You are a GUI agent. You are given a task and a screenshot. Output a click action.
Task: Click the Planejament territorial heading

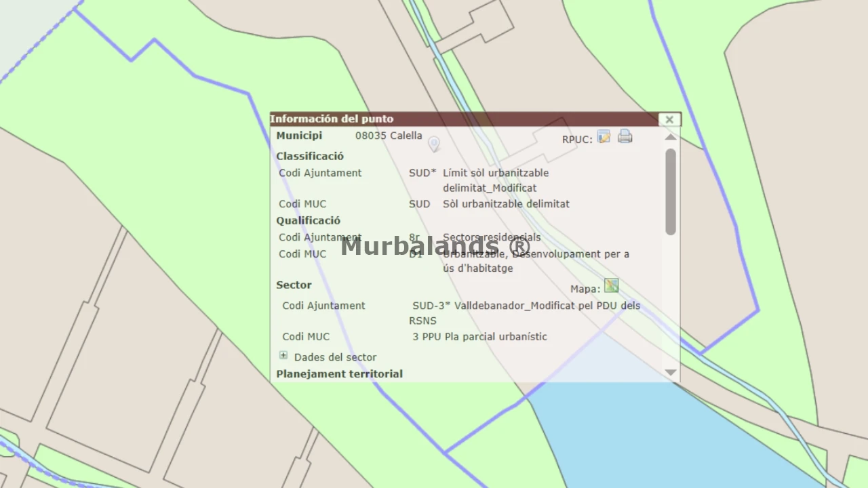339,374
